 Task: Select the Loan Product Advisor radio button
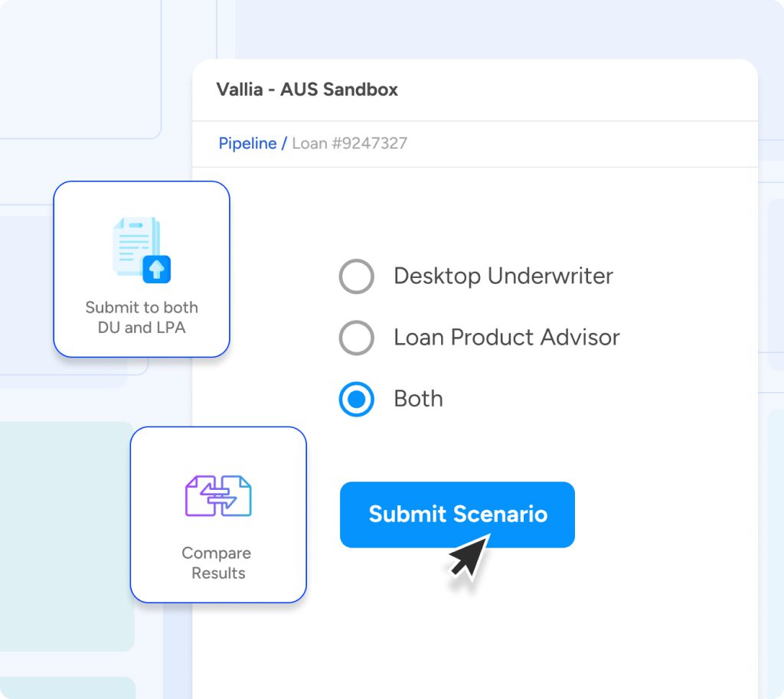tap(356, 338)
